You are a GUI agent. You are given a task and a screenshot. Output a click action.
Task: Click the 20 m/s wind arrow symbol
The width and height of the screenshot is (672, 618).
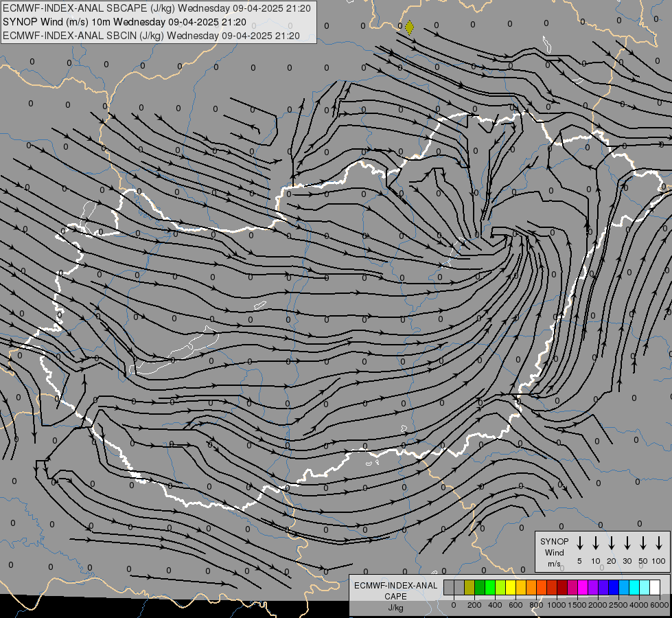coord(611,543)
